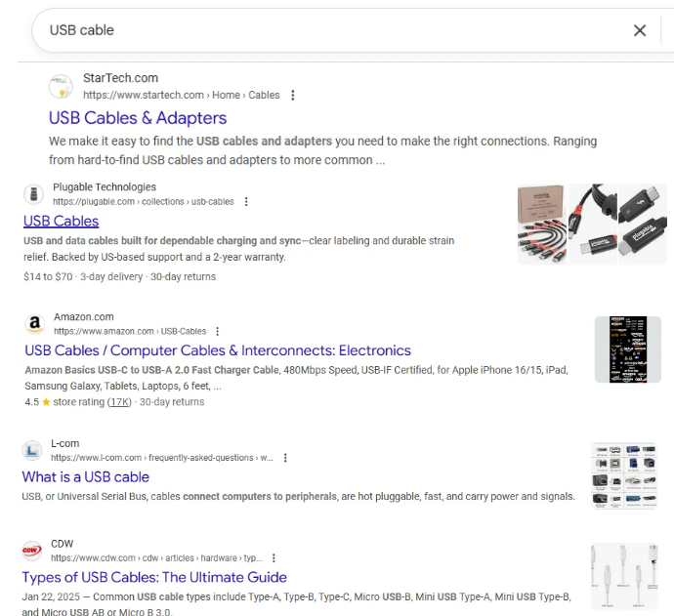Viewport: 674px width, 616px height.
Task: Open the Amazon "USB Cables / Computer Cables" result
Action: pyautogui.click(x=218, y=350)
